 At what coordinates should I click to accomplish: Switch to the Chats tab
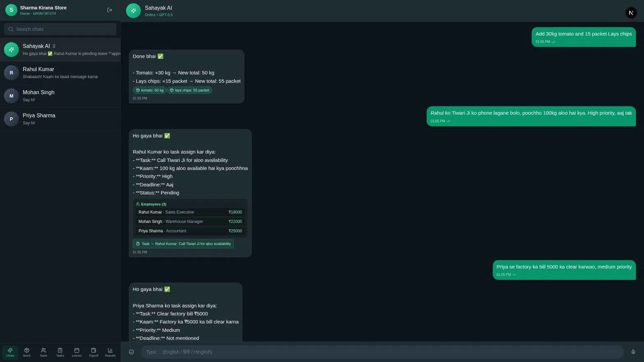tap(10, 352)
